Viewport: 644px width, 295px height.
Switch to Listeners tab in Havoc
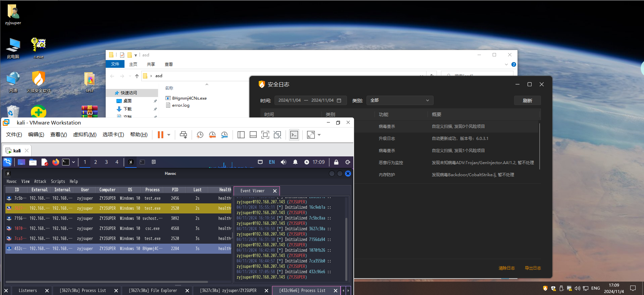pyautogui.click(x=28, y=291)
